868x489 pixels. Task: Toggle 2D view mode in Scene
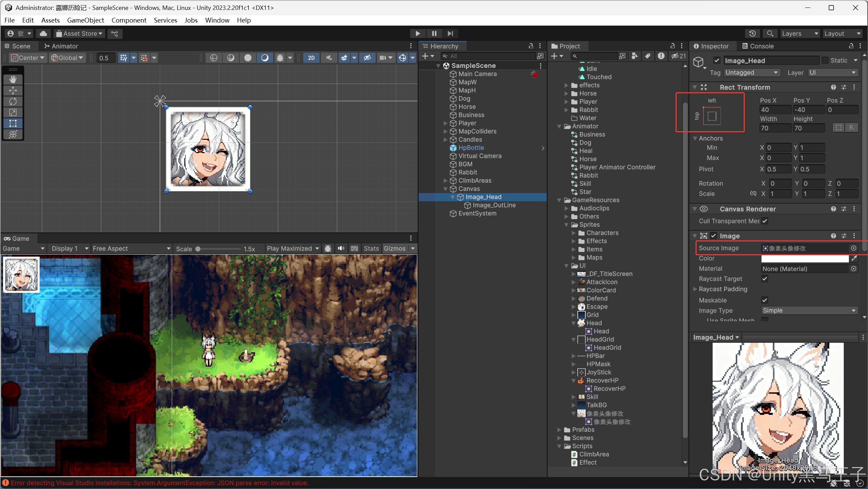tap(311, 58)
